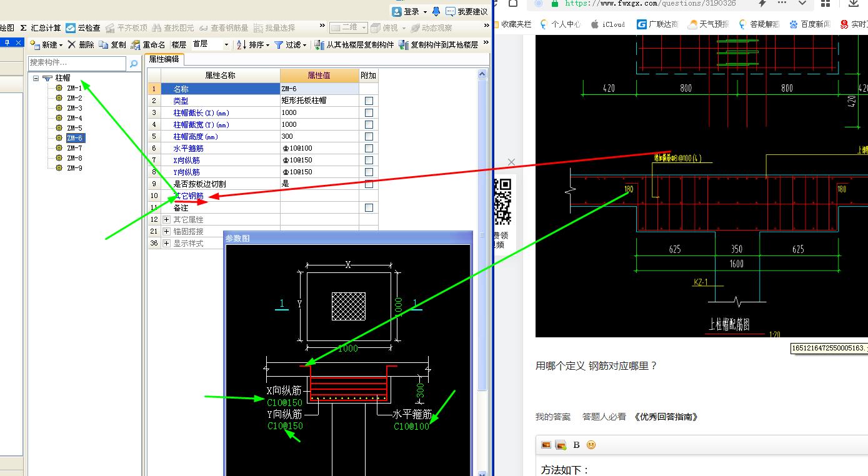
Task: Click the 动态观察 orbit tool
Action: [431, 28]
